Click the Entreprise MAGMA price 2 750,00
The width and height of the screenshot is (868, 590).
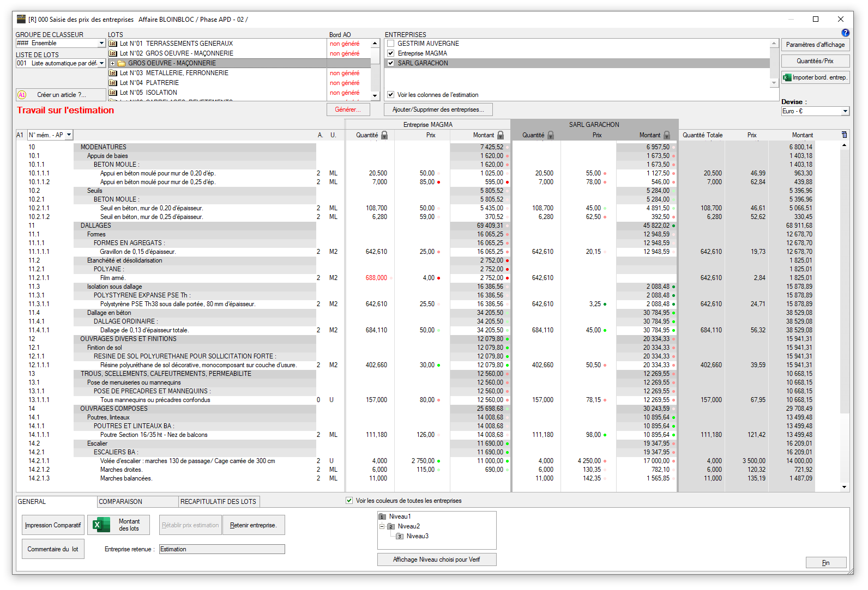click(x=423, y=461)
